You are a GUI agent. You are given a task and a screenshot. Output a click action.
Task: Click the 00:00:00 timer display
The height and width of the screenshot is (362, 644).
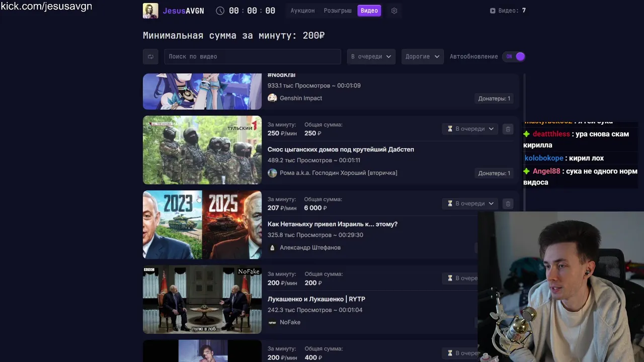tap(252, 11)
